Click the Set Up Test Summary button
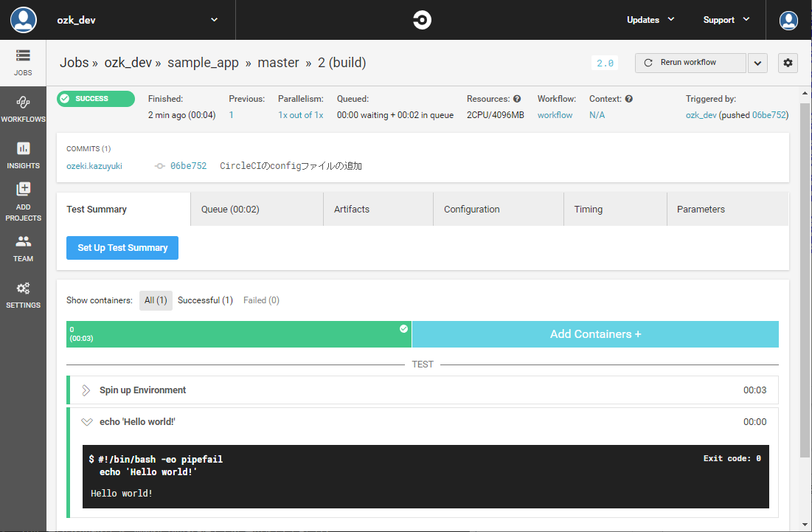Viewport: 812px width, 532px height. coord(122,247)
